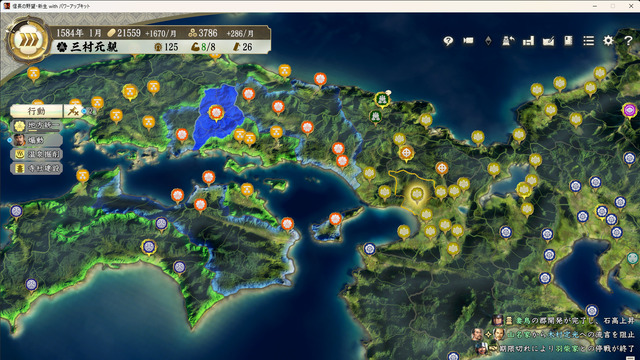Image resolution: width=640 pixels, height=360 pixels.
Task: Advance time with the golden triple-arrow button
Action: (x=28, y=40)
